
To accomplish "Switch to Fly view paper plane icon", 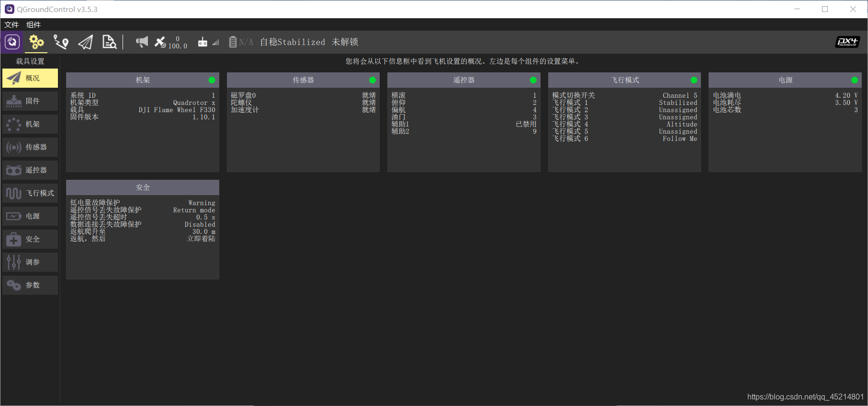I will (x=85, y=42).
